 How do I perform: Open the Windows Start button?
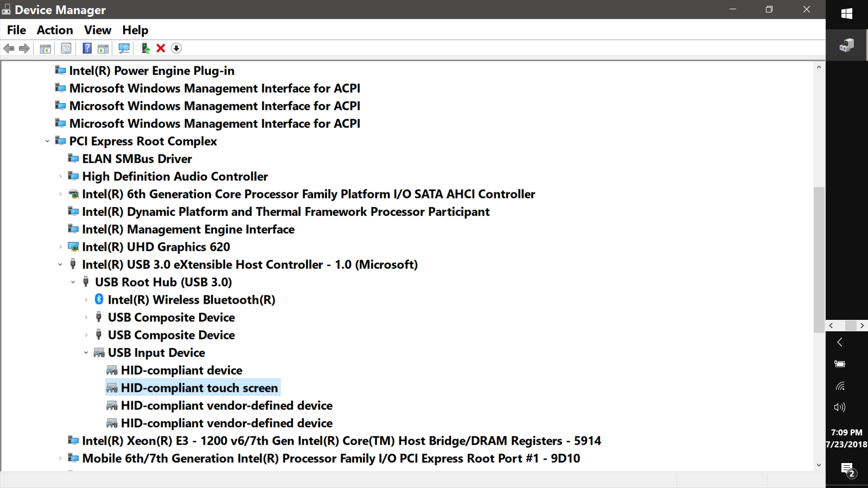[x=847, y=14]
